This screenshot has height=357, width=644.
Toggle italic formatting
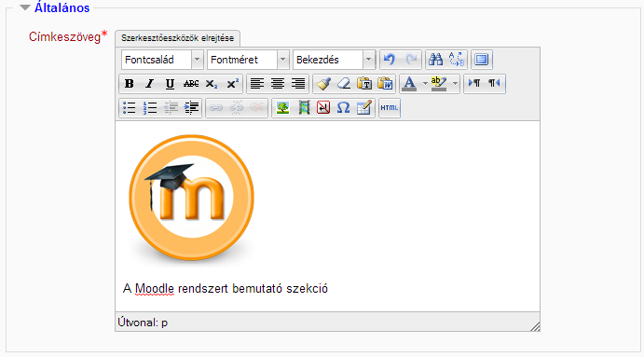coord(149,84)
